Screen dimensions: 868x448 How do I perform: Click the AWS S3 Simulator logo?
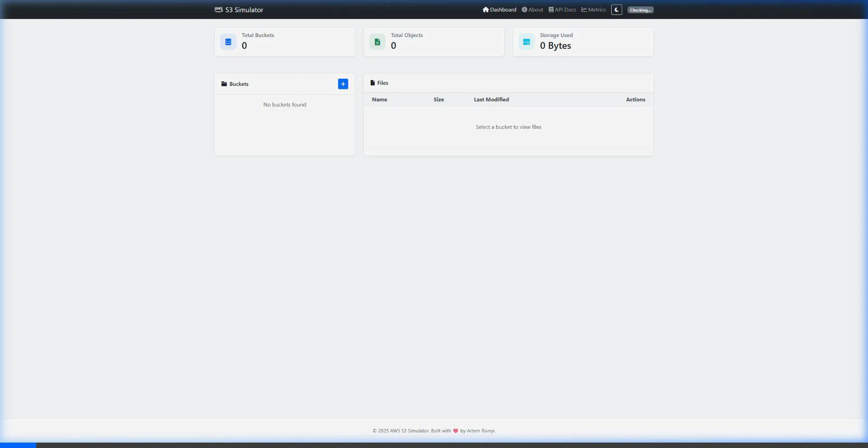click(218, 9)
